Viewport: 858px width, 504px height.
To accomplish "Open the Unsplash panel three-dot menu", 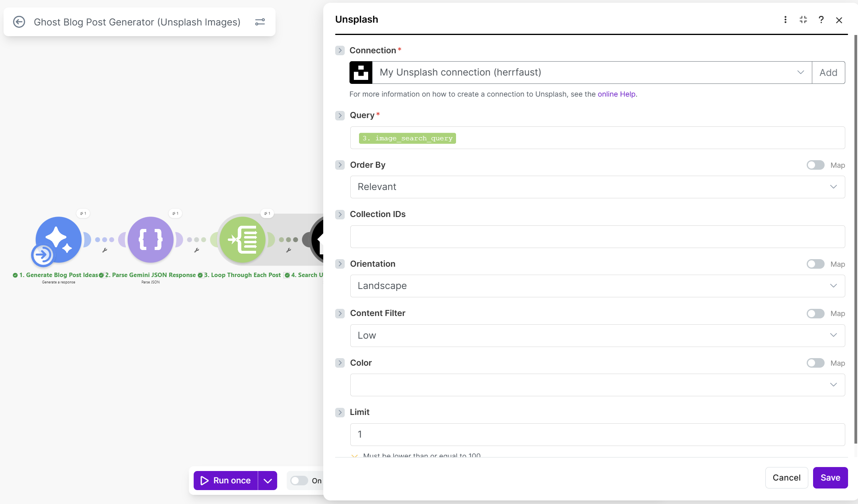I will [785, 20].
